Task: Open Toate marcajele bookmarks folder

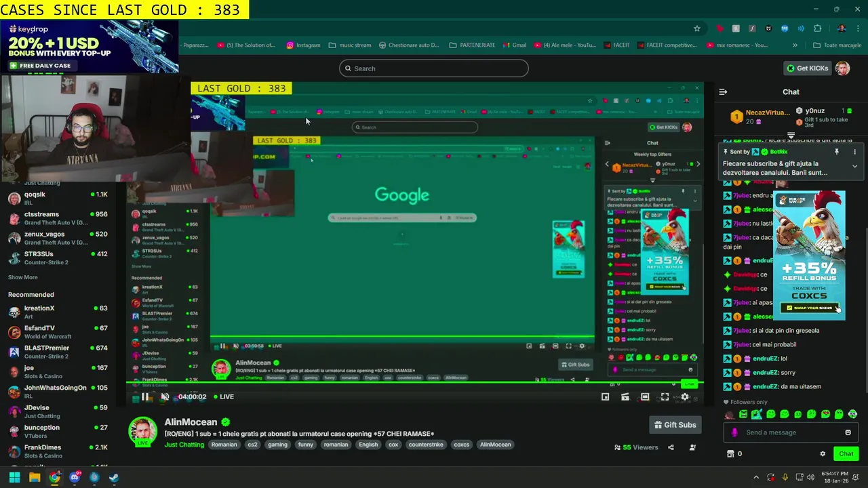Action: (x=837, y=45)
